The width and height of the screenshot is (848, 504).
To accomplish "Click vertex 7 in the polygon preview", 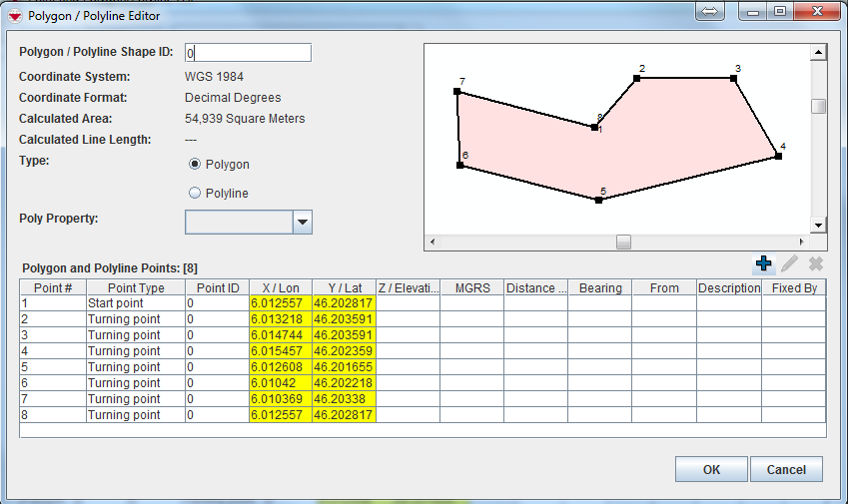I will (x=457, y=91).
